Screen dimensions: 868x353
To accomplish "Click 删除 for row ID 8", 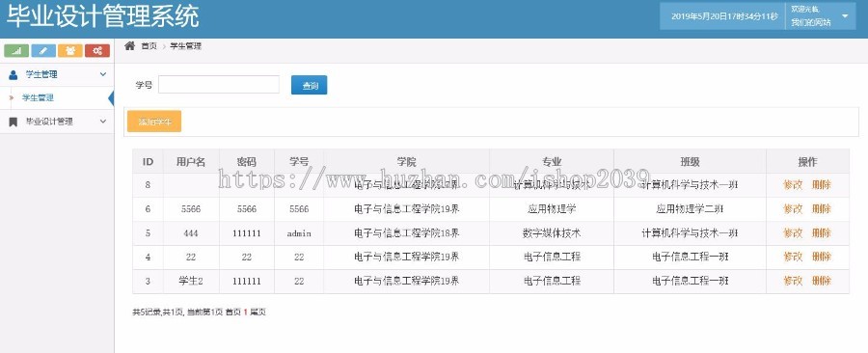I will (x=822, y=185).
